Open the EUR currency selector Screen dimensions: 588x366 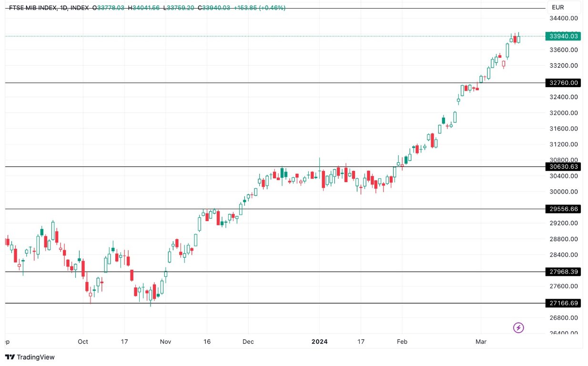tap(558, 7)
